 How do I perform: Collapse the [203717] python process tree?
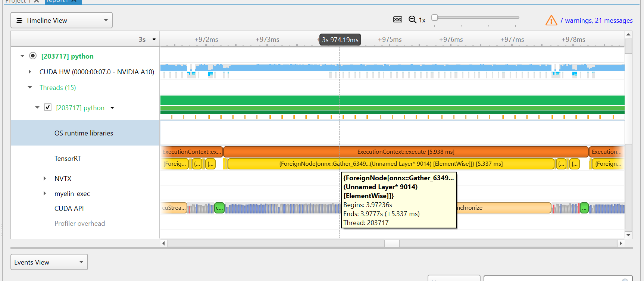[x=22, y=56]
